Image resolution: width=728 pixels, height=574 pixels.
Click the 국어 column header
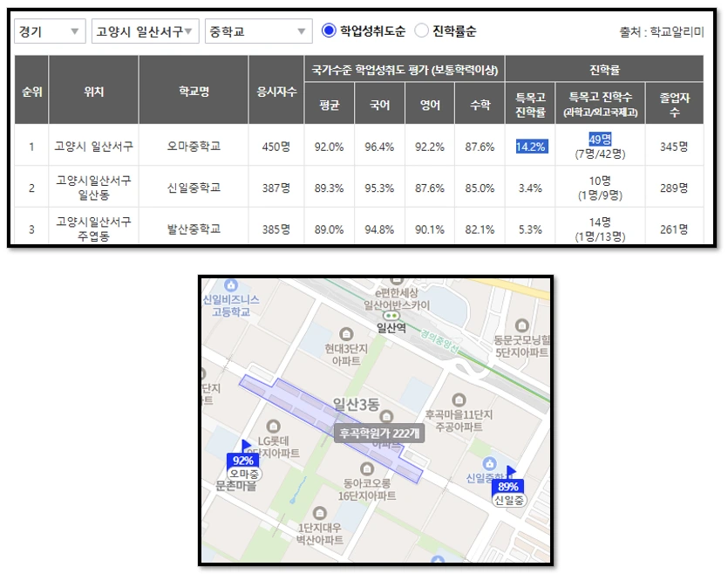point(380,104)
